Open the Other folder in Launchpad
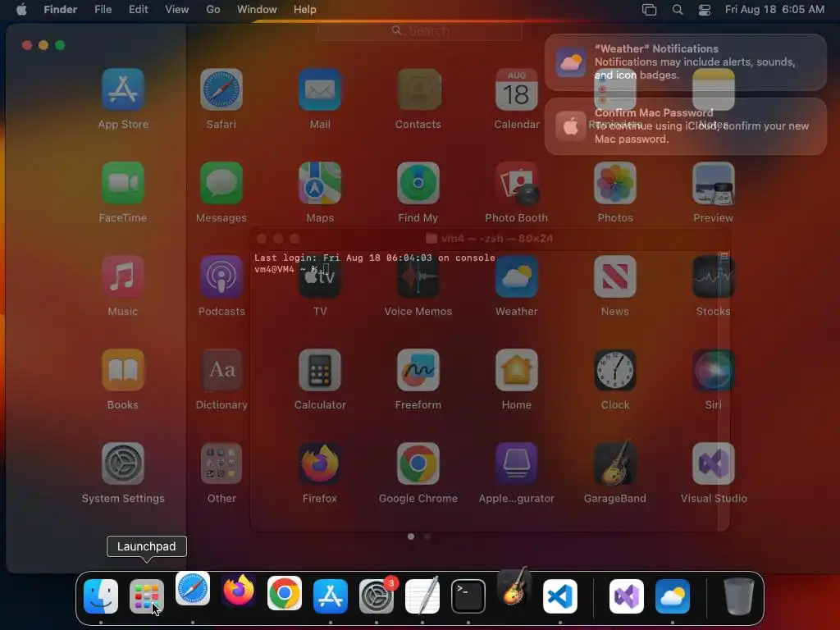The width and height of the screenshot is (840, 630). tap(221, 463)
